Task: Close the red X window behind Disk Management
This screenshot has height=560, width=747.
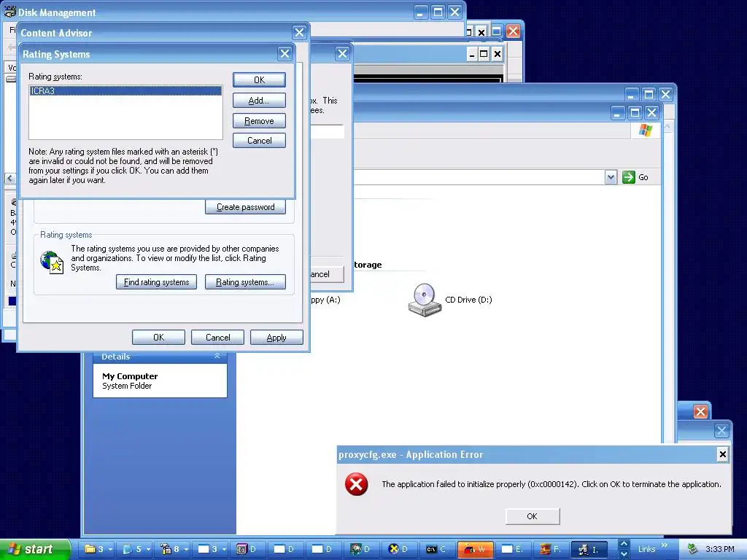Action: pyautogui.click(x=513, y=31)
